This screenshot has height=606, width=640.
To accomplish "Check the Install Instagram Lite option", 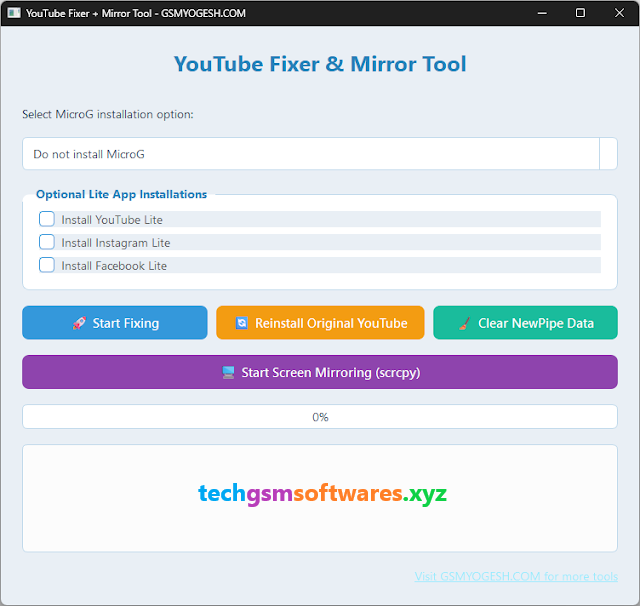I will click(x=47, y=242).
